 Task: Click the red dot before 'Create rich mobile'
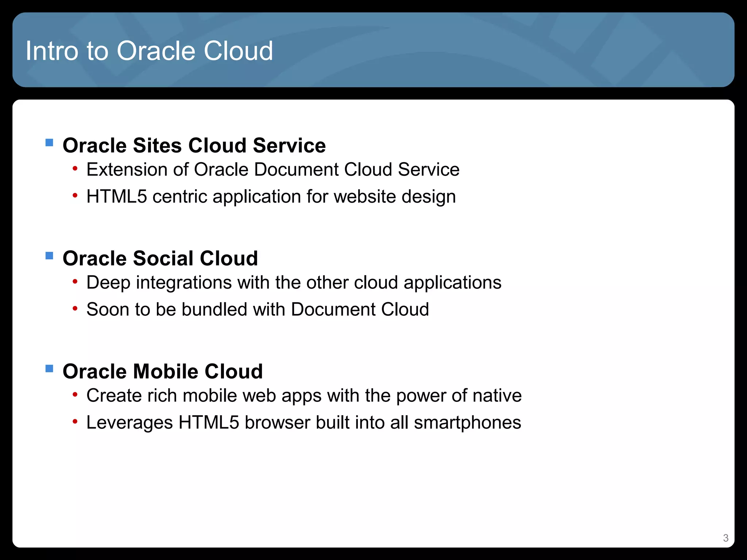point(75,394)
